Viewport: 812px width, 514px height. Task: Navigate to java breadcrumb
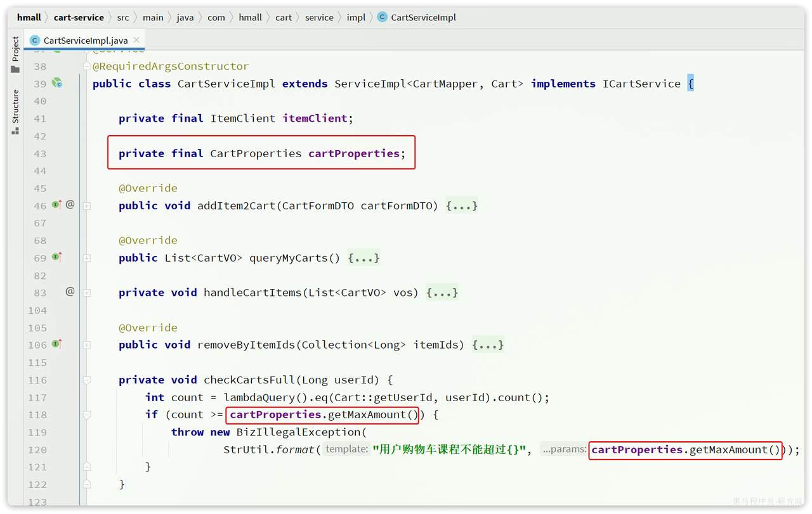tap(185, 17)
